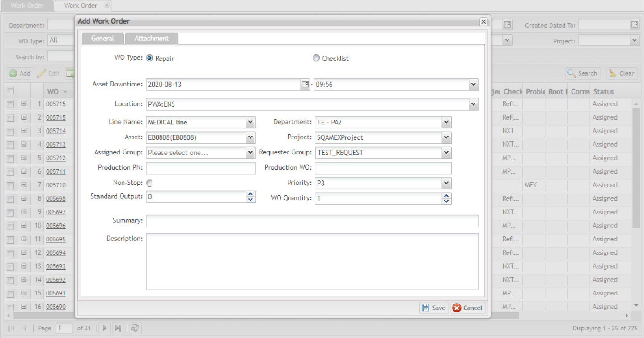Screen dimensions: 644x338
Task: Click the Search magnifier button
Action: 583,73
